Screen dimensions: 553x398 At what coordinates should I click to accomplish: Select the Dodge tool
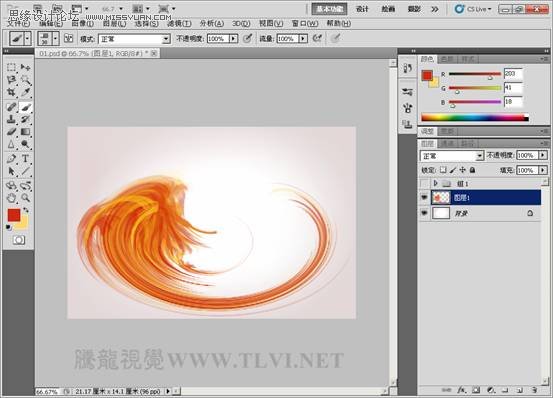coord(25,144)
